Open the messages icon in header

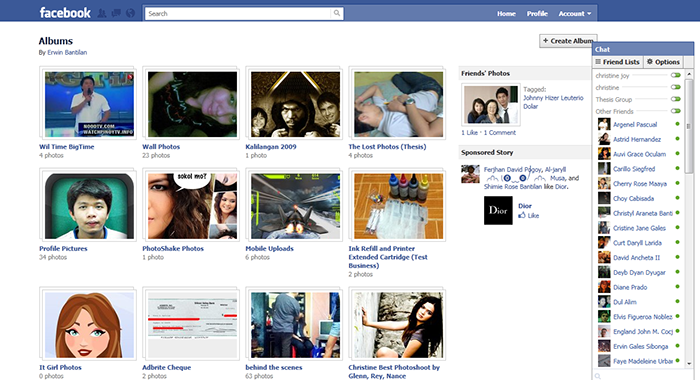[x=116, y=13]
